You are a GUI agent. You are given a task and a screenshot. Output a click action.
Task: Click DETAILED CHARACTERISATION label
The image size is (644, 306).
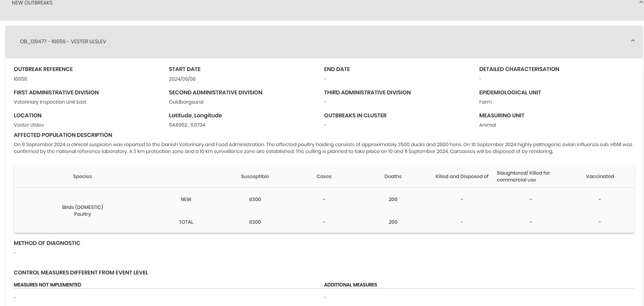click(x=519, y=69)
